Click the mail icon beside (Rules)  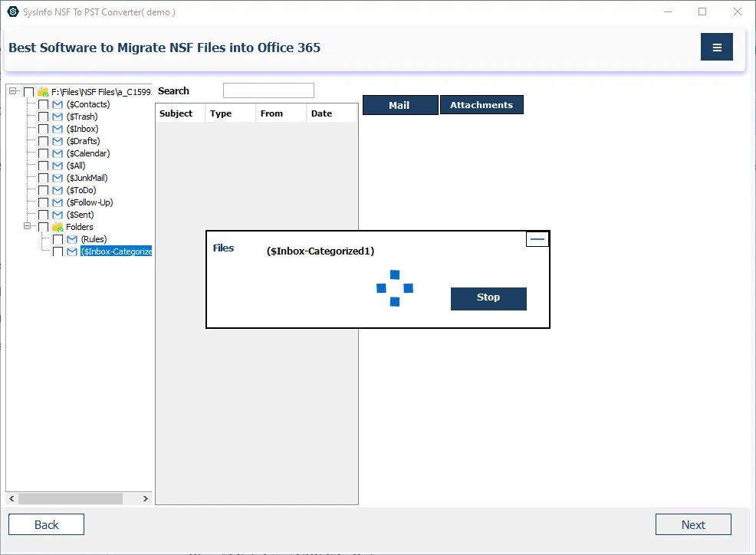(72, 239)
